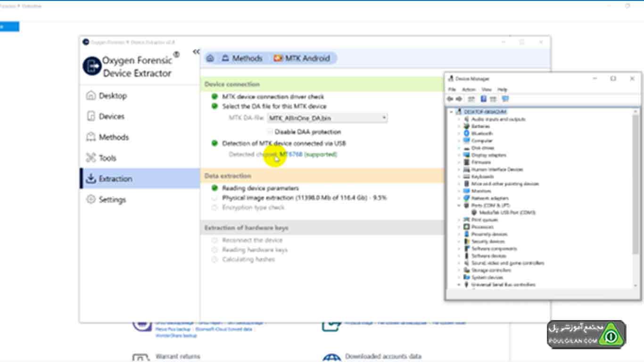Open the Help menu in Device Manager
644x362 pixels.
(x=502, y=90)
